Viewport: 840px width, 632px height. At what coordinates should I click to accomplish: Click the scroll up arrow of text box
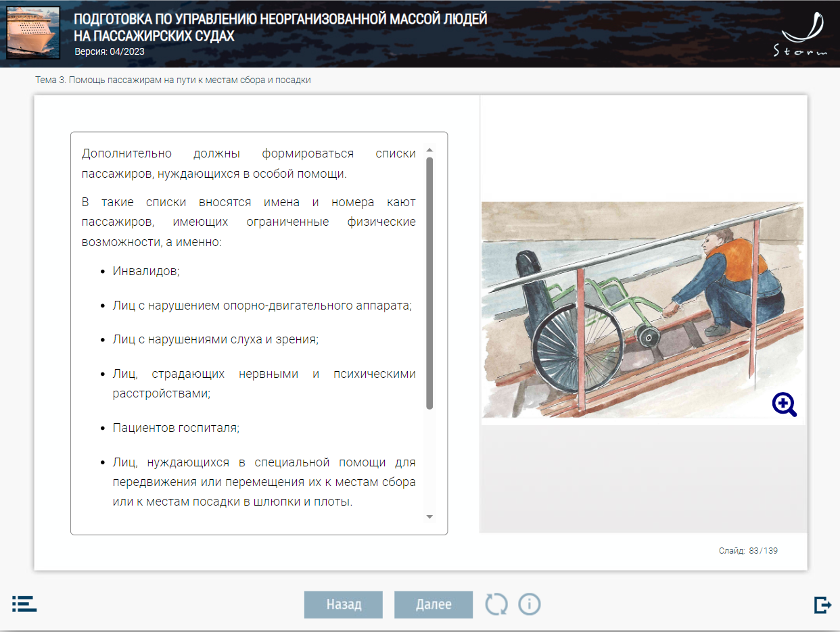point(429,150)
